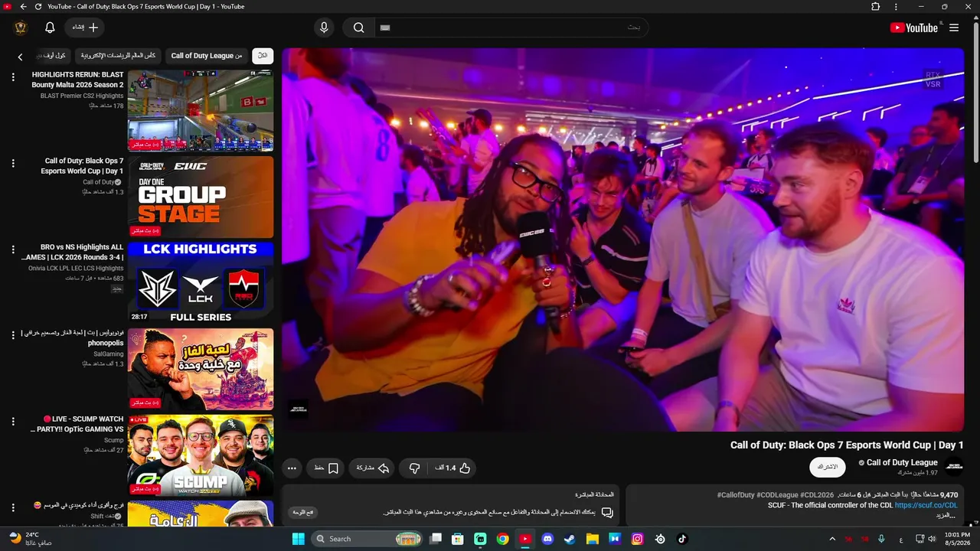Open Steam from the taskbar
980x551 pixels.
[570, 539]
